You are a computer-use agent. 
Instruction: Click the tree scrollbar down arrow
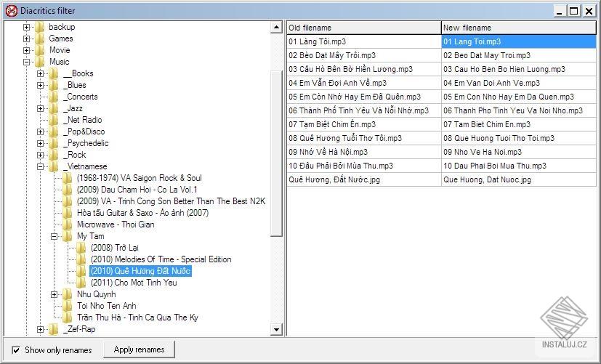276,330
